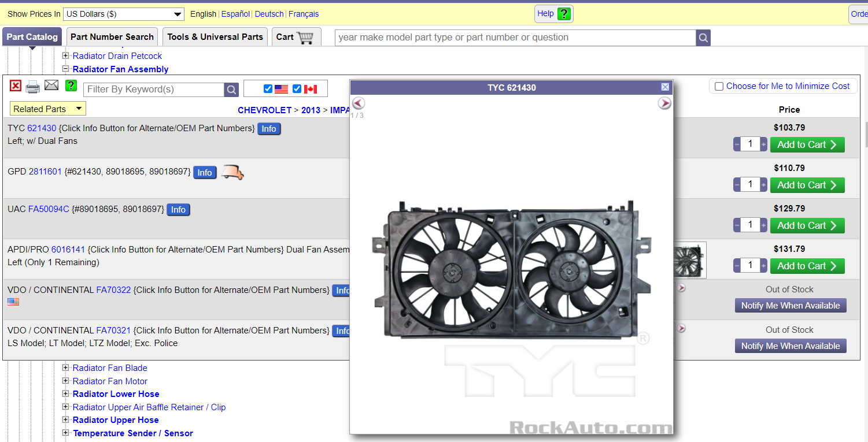Expand the Radiator Upper Air Baffle Retainer node

(x=66, y=407)
